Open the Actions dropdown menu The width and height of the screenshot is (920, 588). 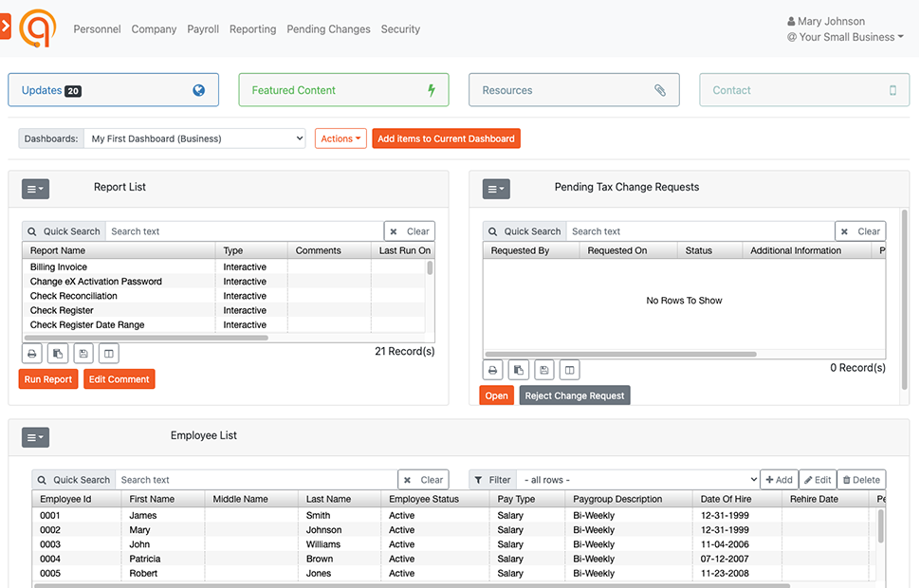(340, 138)
